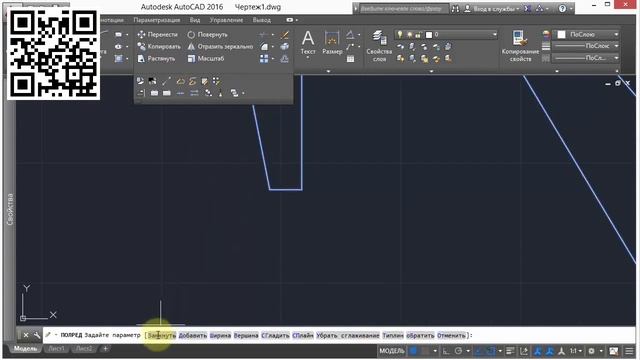Click the keyword search input field

point(404,8)
